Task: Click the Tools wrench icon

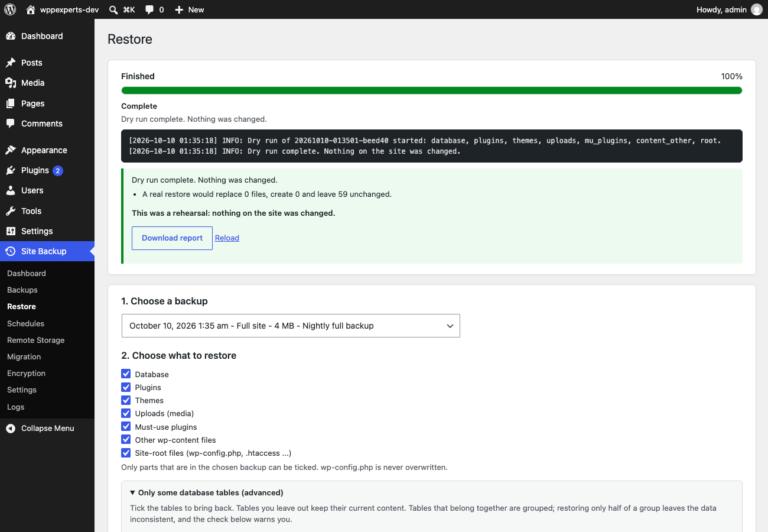Action: coord(10,211)
